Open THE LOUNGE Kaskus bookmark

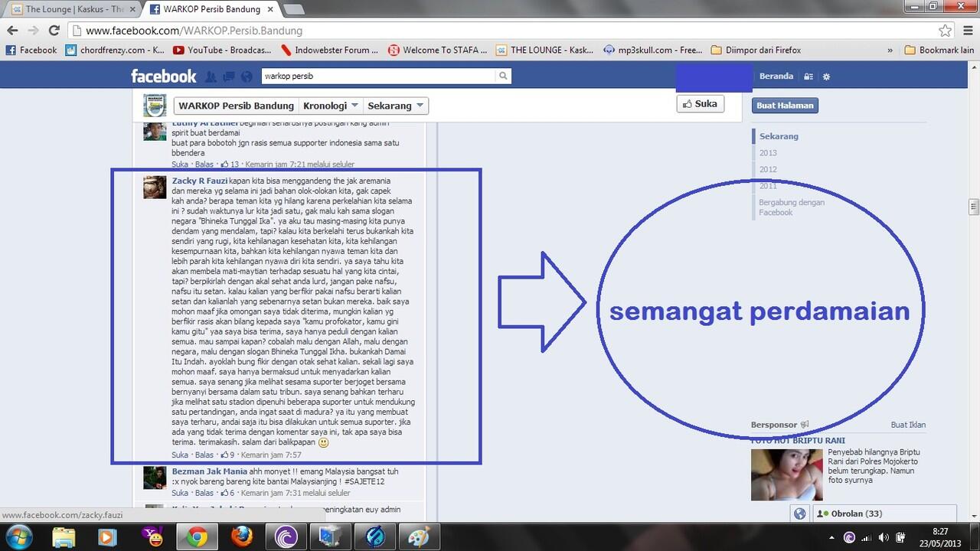click(545, 50)
